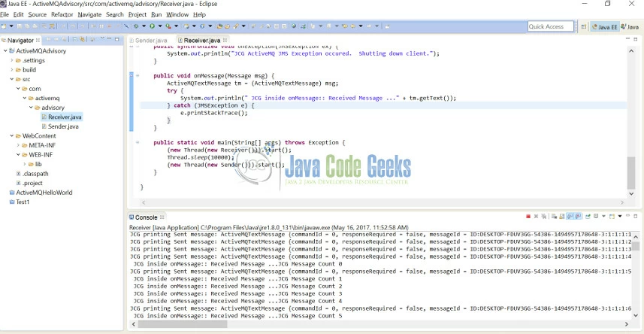Expand the build folder
The image size is (644, 334).
(12, 70)
